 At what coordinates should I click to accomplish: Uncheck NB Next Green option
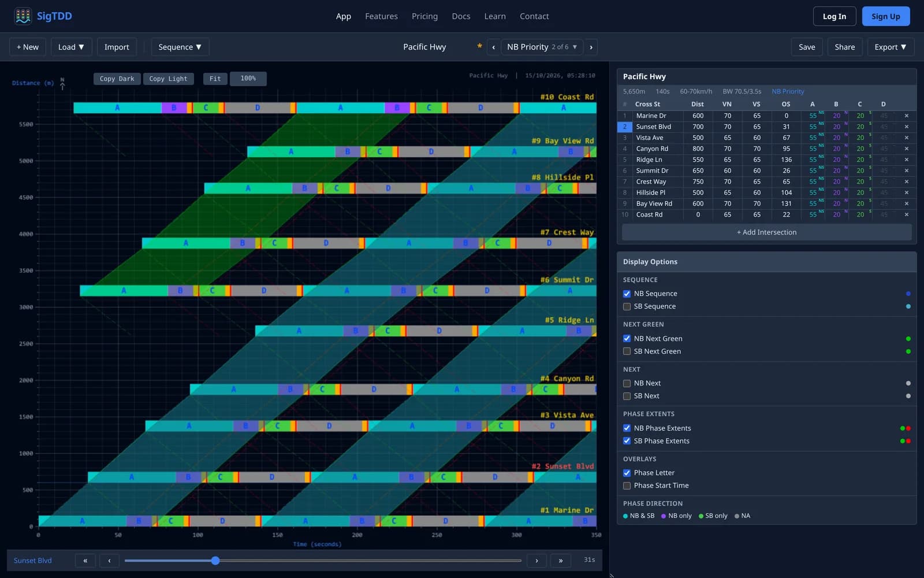coord(627,339)
